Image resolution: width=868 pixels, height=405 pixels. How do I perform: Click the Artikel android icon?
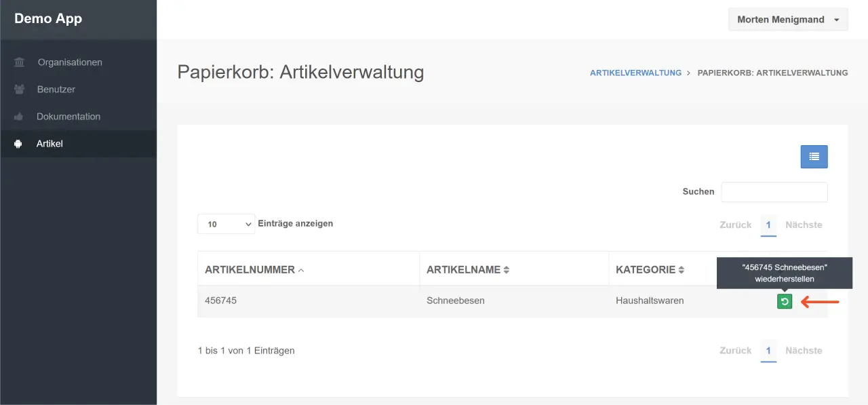point(18,144)
